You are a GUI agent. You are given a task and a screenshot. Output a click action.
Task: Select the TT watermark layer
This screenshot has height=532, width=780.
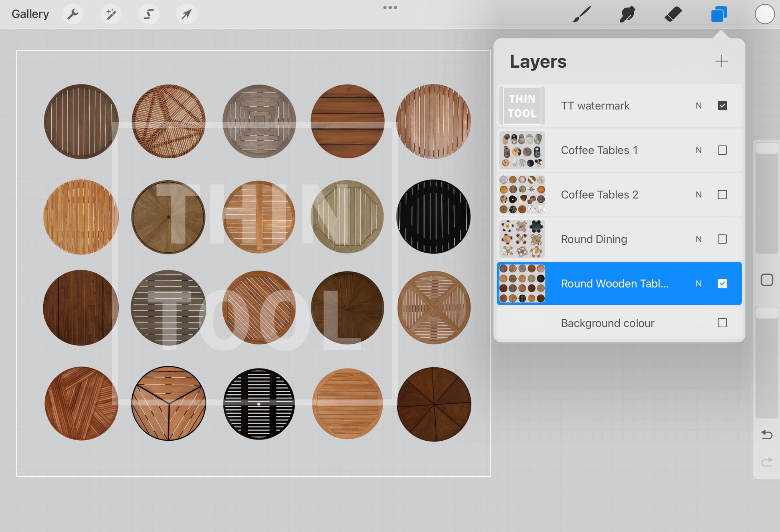point(619,106)
